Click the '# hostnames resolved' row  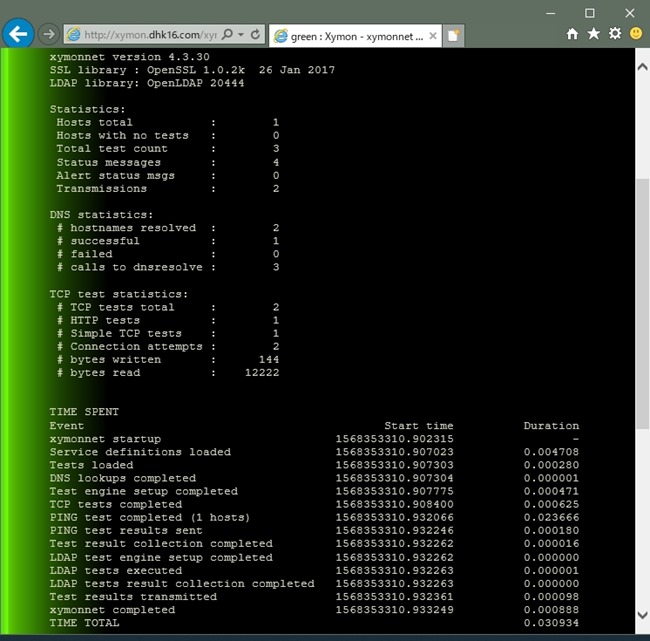tap(168, 228)
